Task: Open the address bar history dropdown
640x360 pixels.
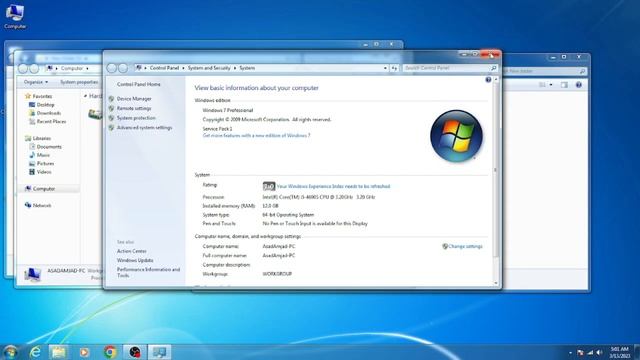Action: coord(385,68)
